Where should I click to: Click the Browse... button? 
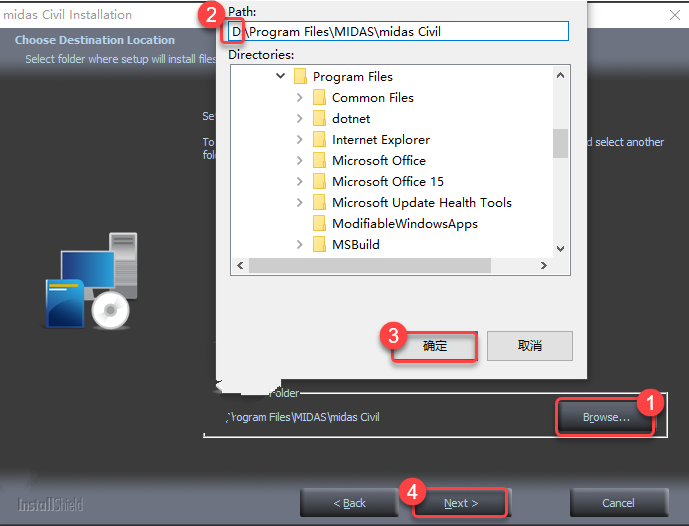pyautogui.click(x=606, y=417)
